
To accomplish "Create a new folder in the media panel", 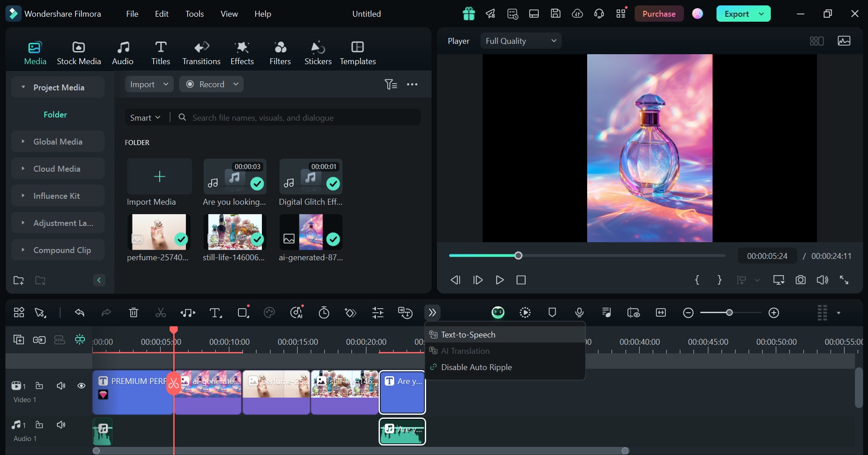I will coord(19,281).
